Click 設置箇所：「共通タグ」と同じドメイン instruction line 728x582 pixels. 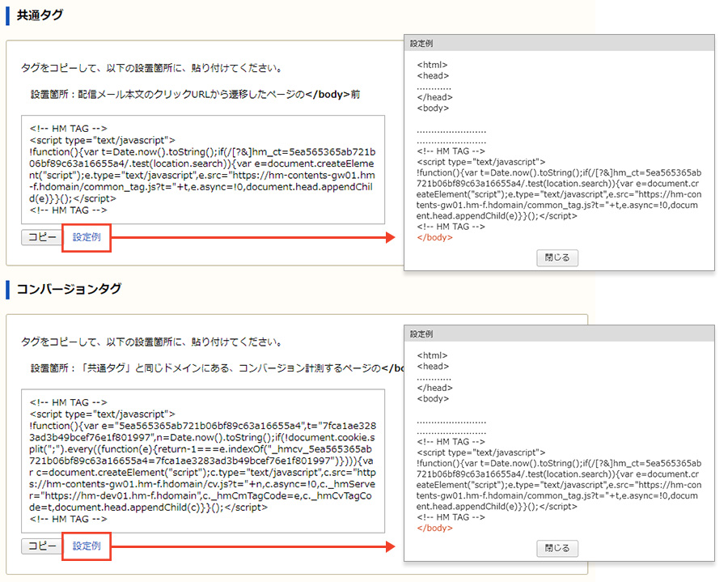coord(218,368)
